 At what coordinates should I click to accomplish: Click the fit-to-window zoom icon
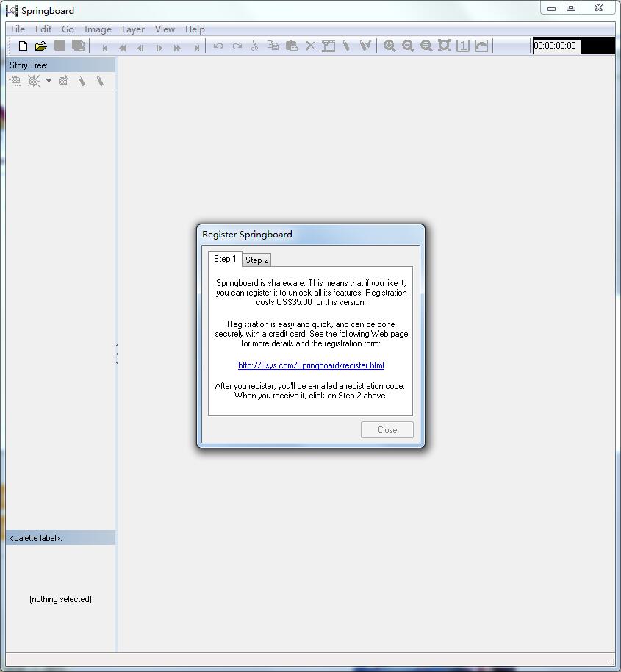tap(445, 46)
